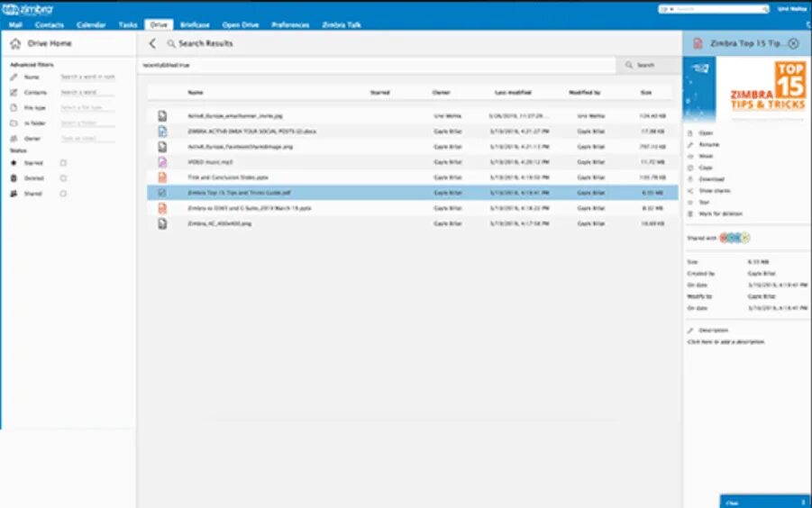This screenshot has height=508, width=812.
Task: Click the Modified by column header
Action: point(585,93)
